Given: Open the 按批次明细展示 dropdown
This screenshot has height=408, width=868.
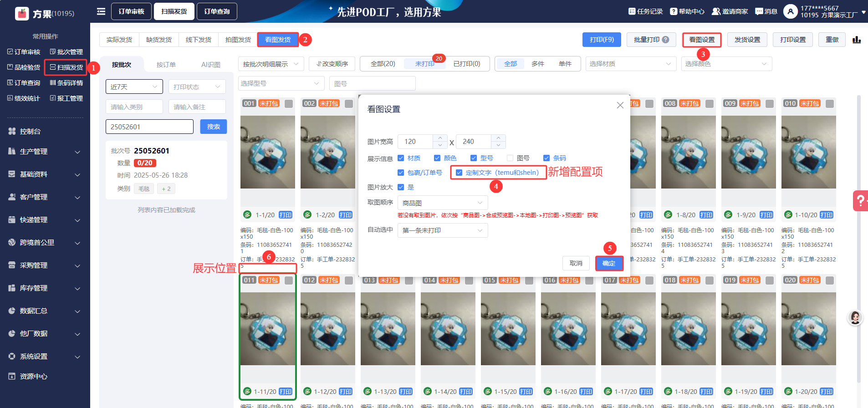Looking at the screenshot, I should [x=271, y=64].
